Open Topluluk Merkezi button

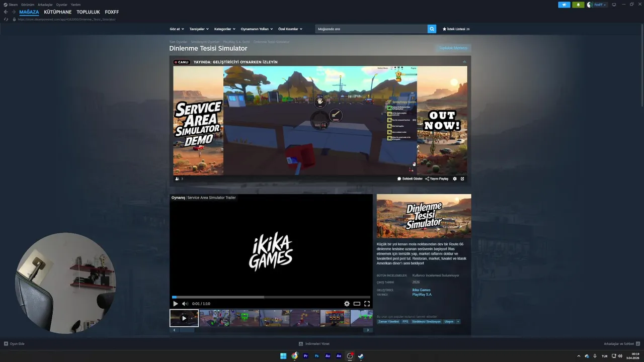[453, 48]
